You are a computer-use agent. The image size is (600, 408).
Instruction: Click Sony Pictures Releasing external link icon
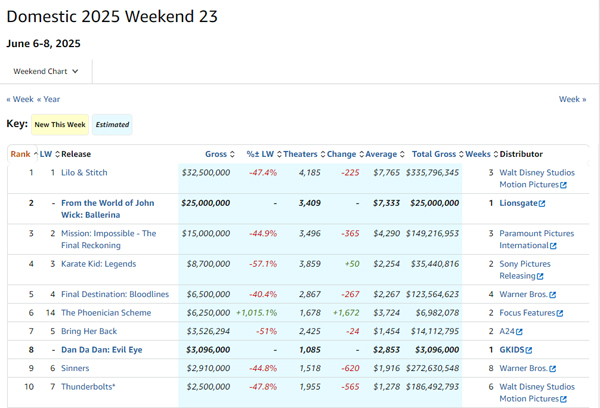click(x=540, y=276)
